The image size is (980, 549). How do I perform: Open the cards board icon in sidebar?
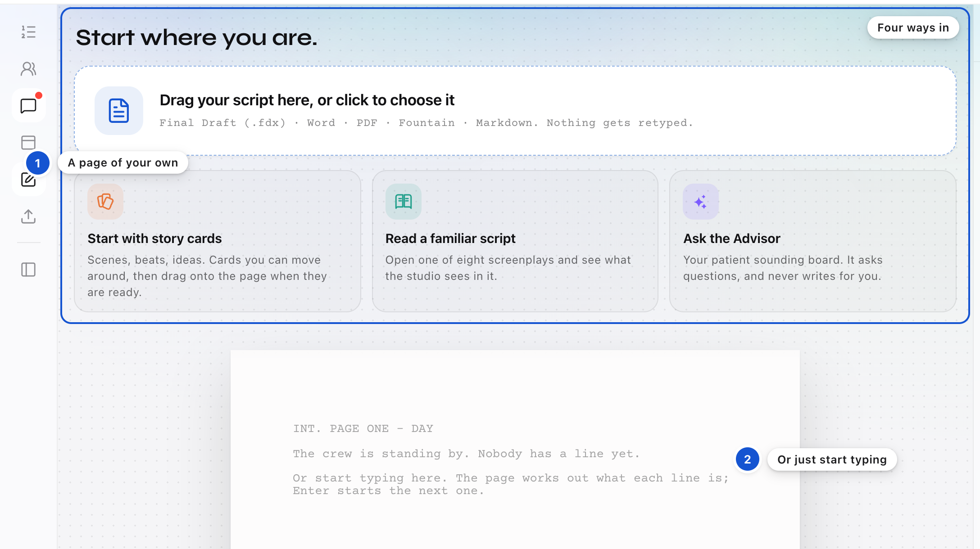tap(28, 143)
